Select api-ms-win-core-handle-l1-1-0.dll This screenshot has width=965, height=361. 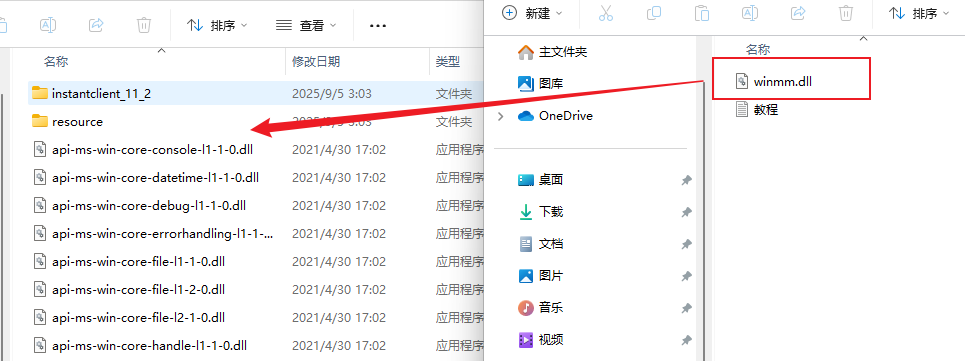(x=150, y=346)
